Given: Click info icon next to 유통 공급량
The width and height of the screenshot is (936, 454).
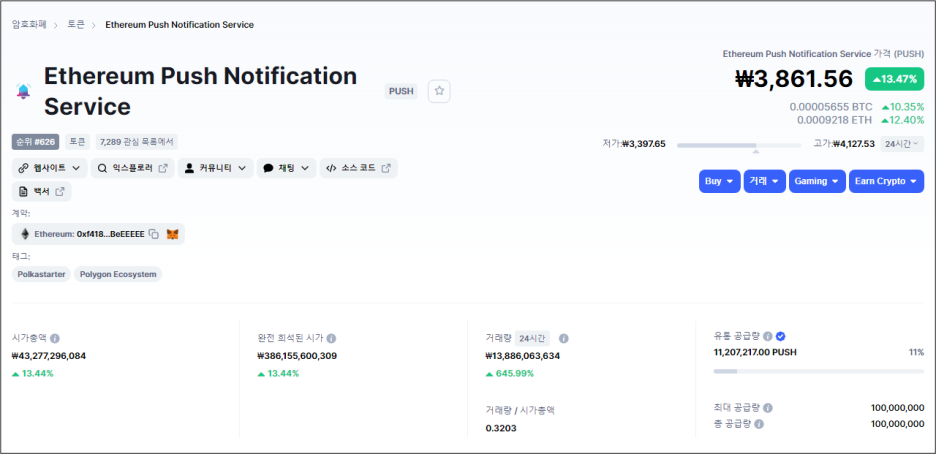Looking at the screenshot, I should pos(768,336).
